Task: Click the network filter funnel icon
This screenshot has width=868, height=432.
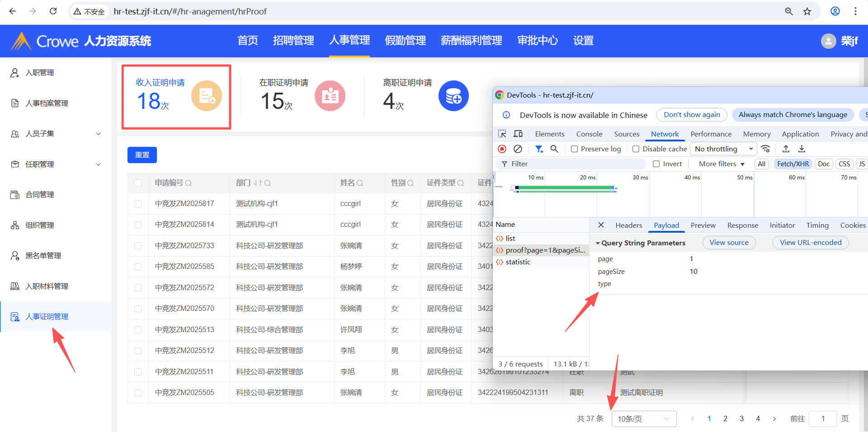Action: 539,149
